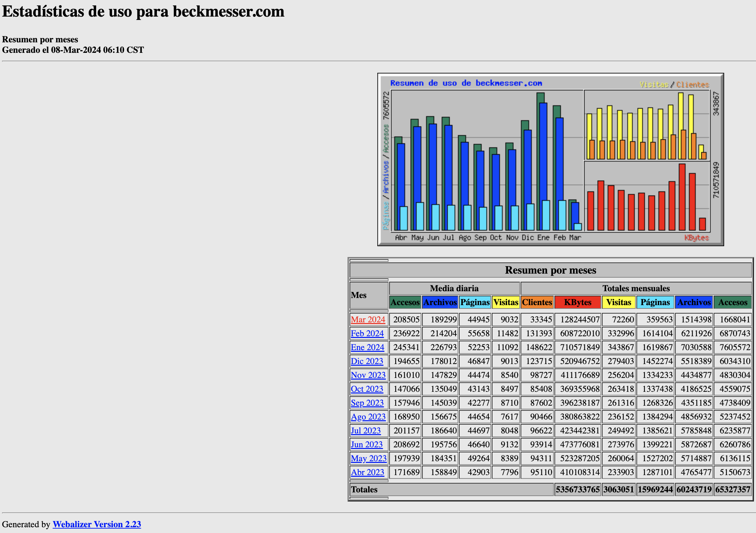Viewport: 756px width, 533px height.
Task: Click the Totales summary row
Action: coord(364,489)
